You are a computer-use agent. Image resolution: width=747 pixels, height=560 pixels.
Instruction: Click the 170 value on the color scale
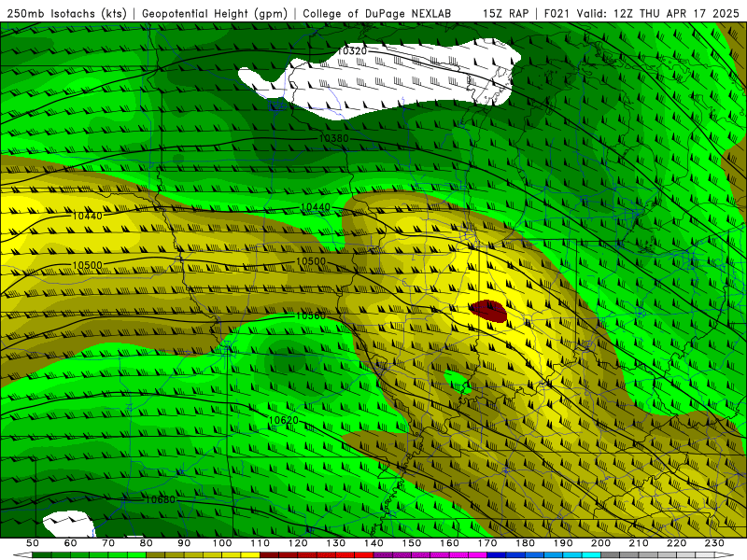[x=486, y=543]
